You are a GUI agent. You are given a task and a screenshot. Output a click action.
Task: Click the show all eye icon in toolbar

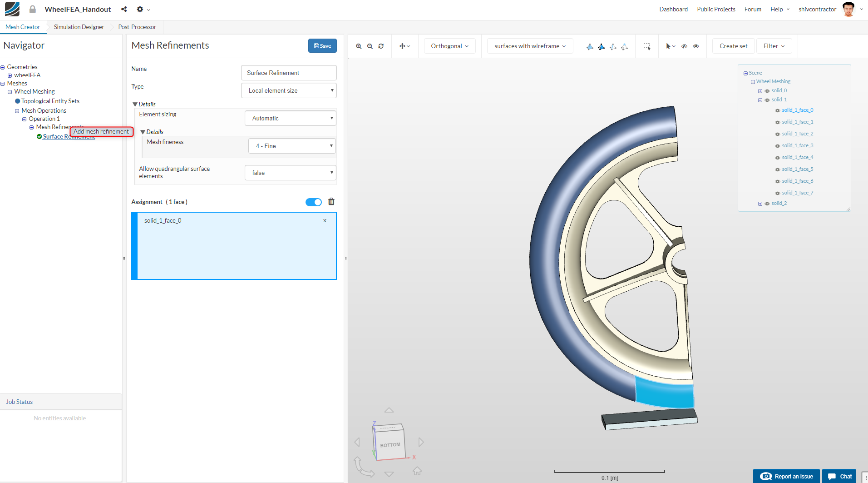(x=696, y=46)
